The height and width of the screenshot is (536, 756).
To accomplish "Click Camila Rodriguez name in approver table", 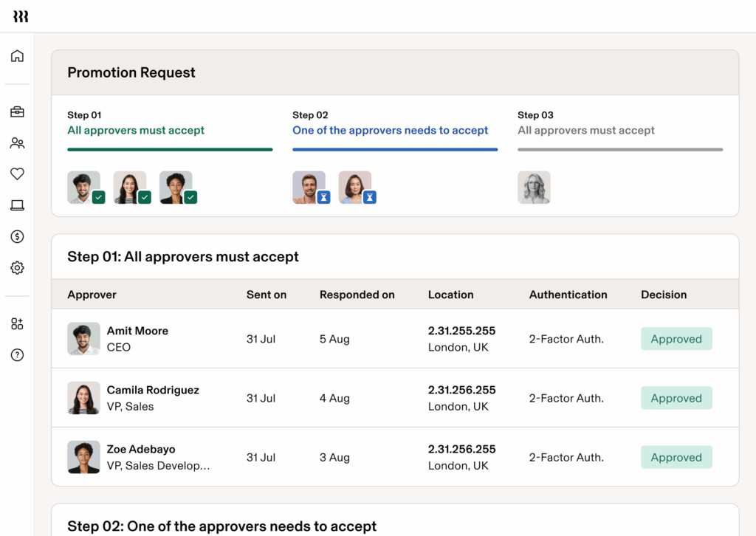I will pyautogui.click(x=153, y=390).
